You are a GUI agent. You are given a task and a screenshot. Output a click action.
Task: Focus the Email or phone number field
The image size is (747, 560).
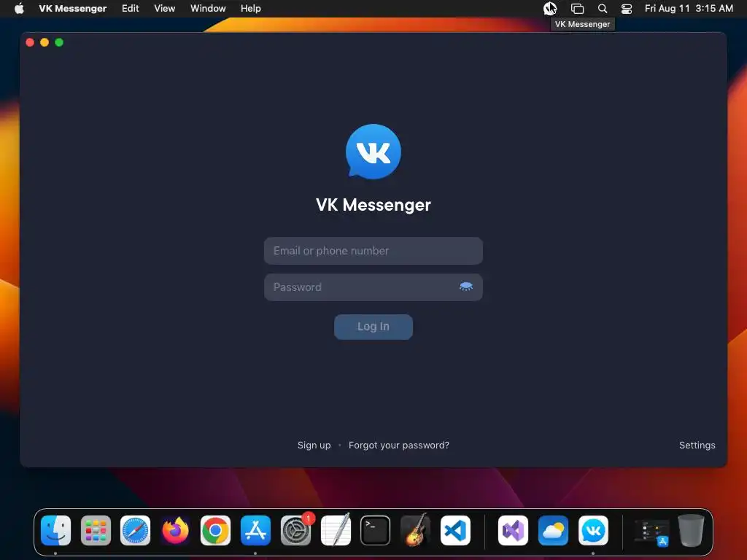click(x=373, y=251)
